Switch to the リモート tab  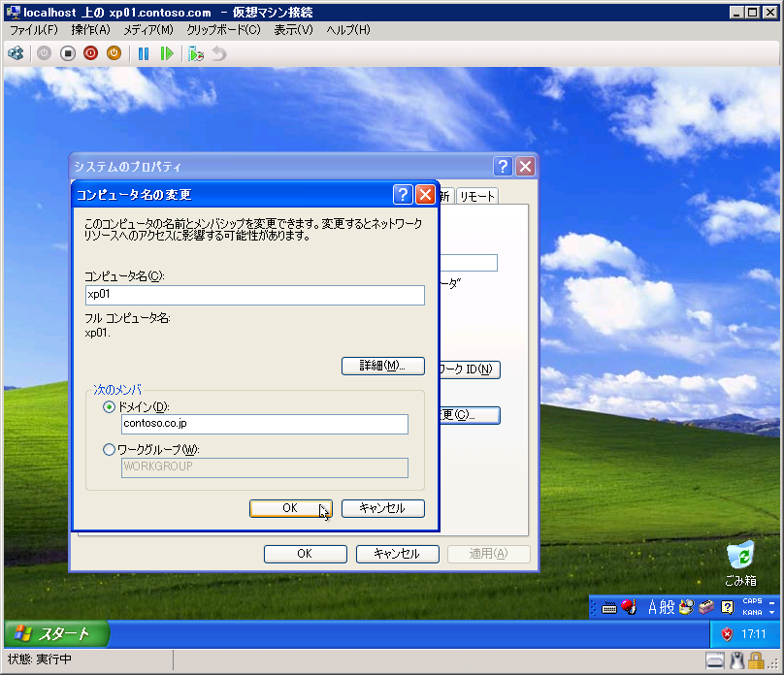[477, 196]
